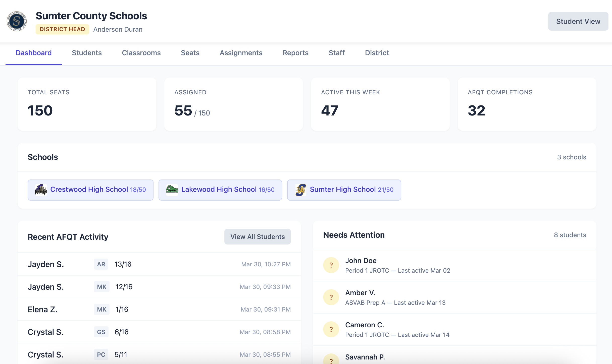
Task: Switch to the Assignments tab
Action: [x=241, y=53]
